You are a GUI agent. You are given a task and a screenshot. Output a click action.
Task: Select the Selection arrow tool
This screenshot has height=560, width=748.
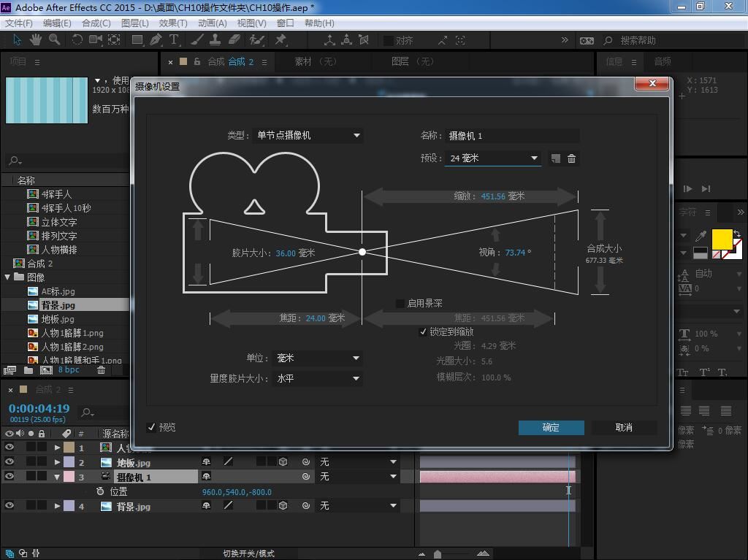[17, 40]
